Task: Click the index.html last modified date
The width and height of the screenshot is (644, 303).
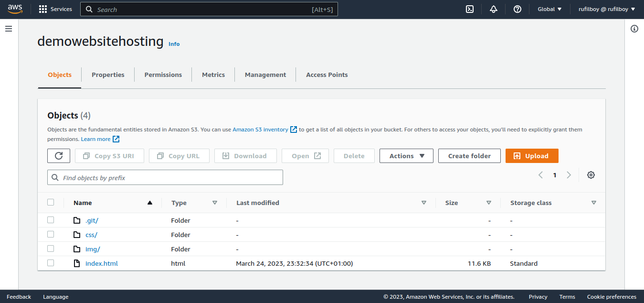Action: pos(295,263)
